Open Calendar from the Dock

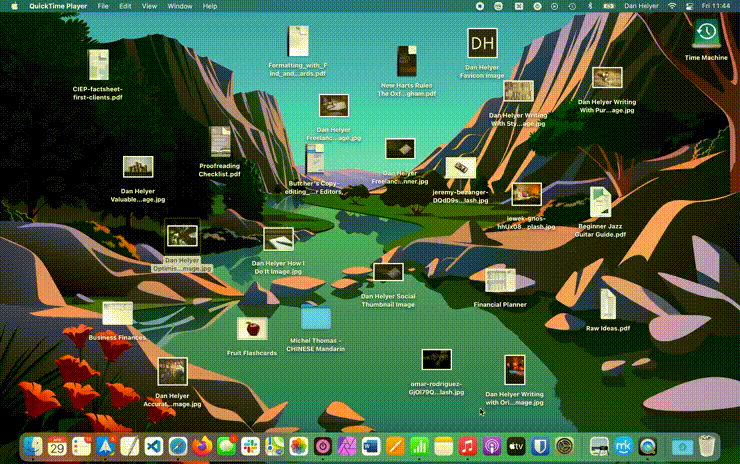tap(57, 446)
